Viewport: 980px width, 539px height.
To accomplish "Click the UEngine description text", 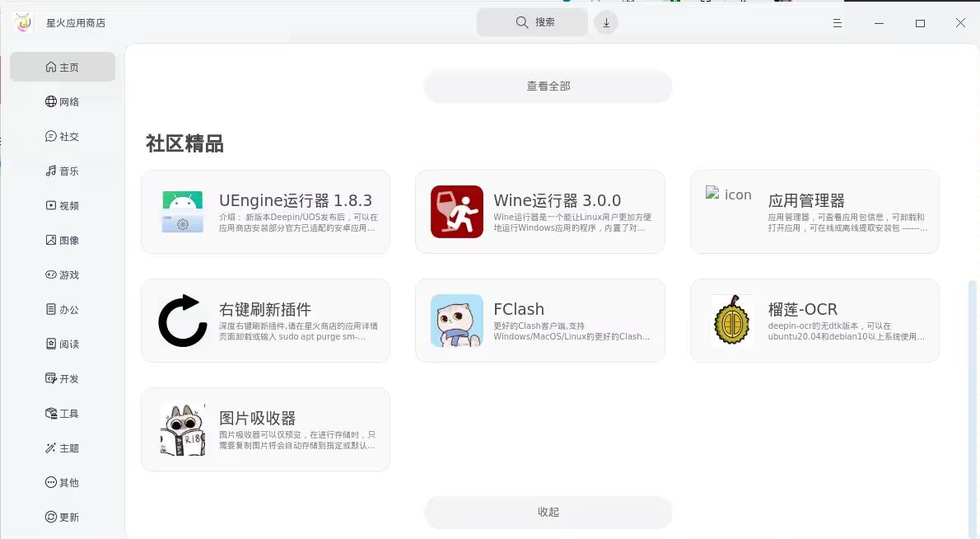I will [x=298, y=223].
